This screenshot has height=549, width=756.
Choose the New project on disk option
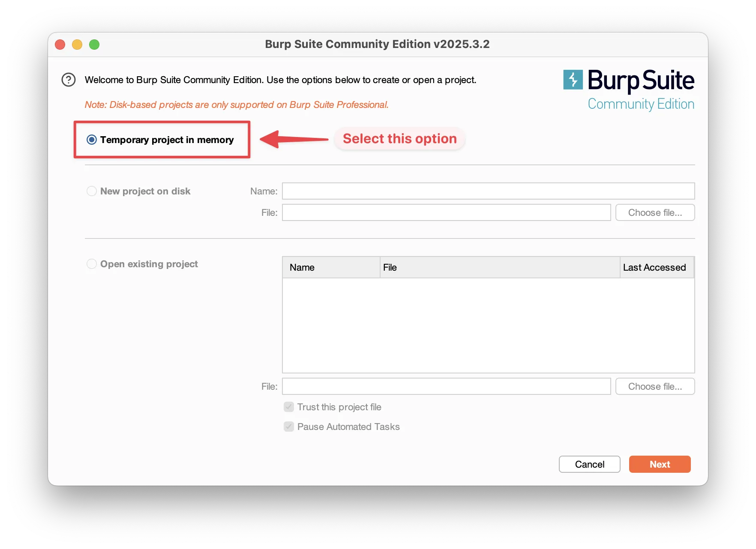(x=92, y=191)
